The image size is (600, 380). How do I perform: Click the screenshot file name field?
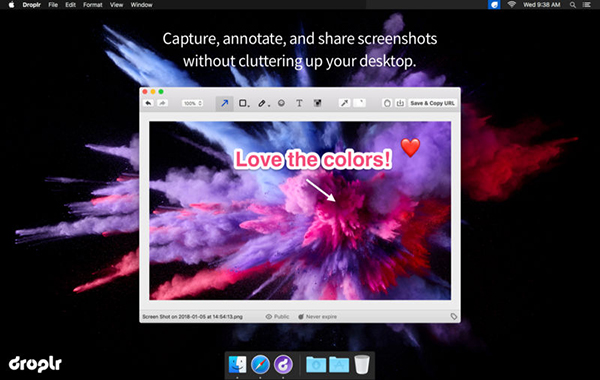click(x=192, y=316)
